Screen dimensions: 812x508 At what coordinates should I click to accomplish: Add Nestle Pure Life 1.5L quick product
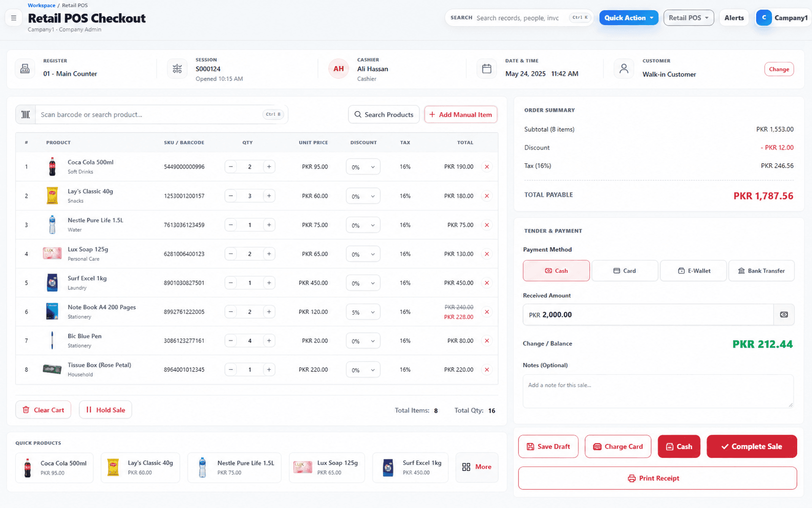pyautogui.click(x=234, y=468)
